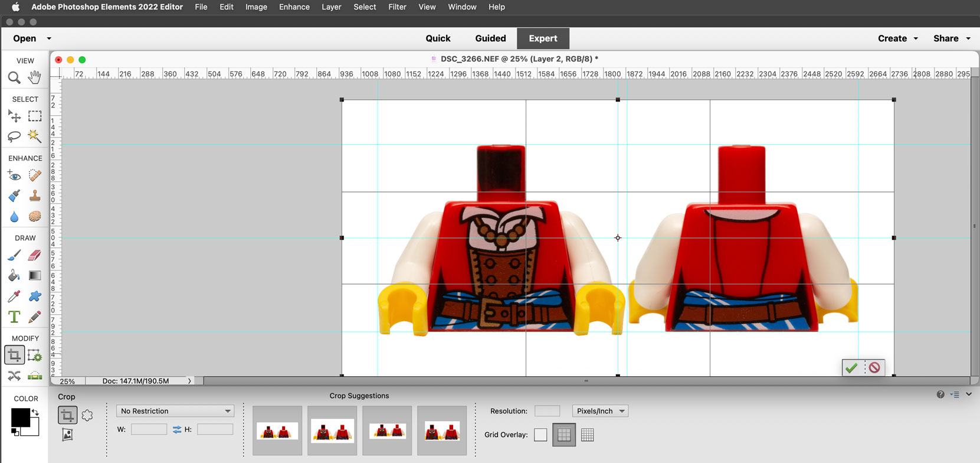Reset default foreground and background colors
This screenshot has height=463, width=980.
[x=15, y=432]
